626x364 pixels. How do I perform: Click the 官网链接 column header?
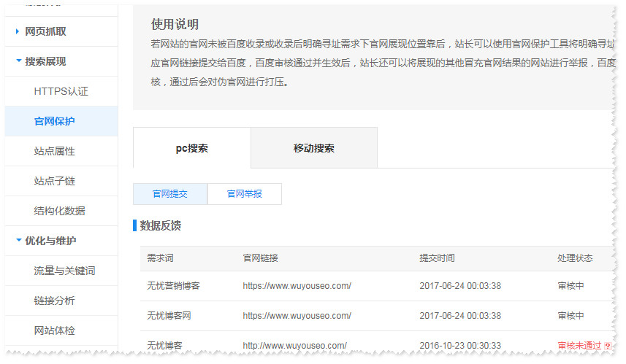pos(260,258)
